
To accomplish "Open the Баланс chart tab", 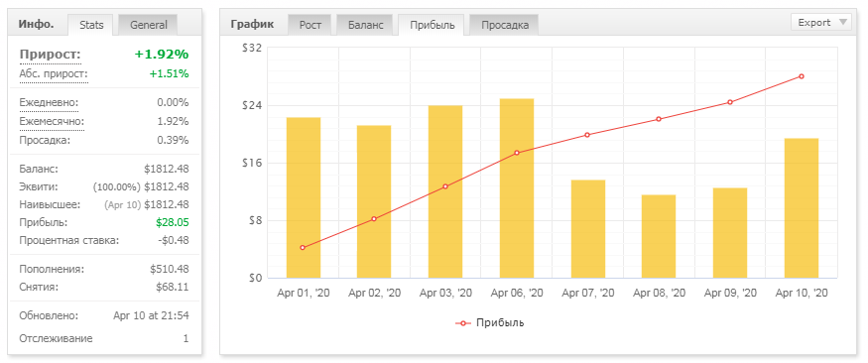I will (365, 25).
